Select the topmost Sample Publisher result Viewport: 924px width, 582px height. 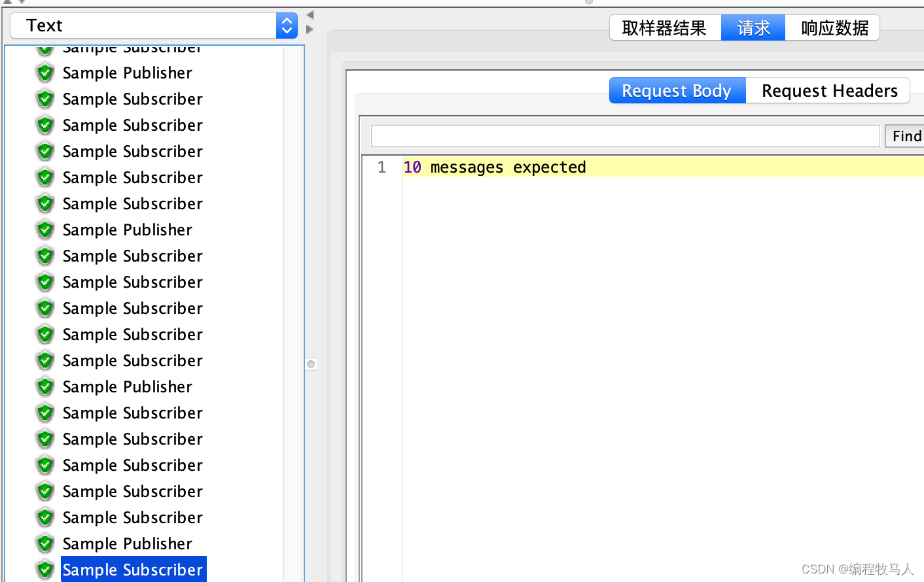(128, 73)
